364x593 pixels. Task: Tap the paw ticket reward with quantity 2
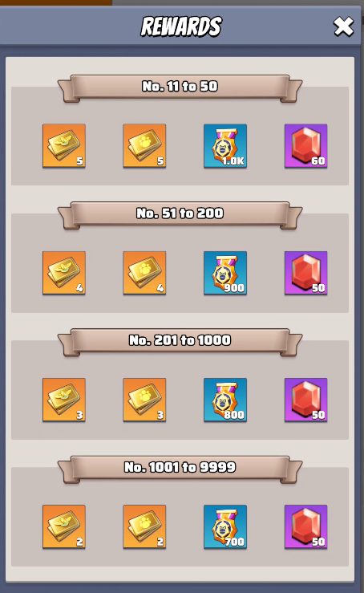(144, 527)
